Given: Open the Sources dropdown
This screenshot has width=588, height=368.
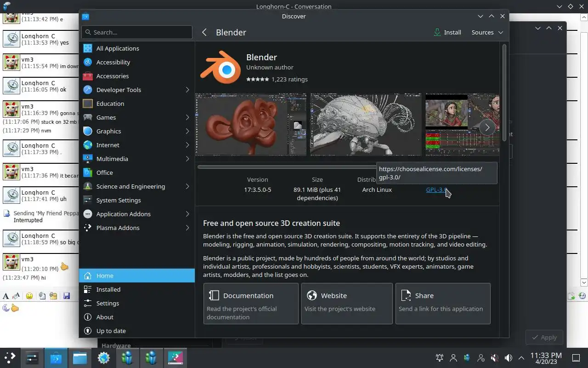Looking at the screenshot, I should pyautogui.click(x=487, y=32).
